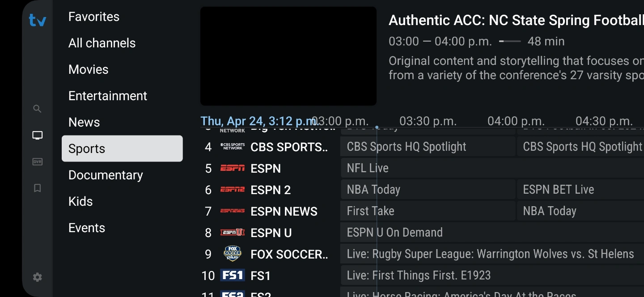Click the program progress bar

pos(510,42)
